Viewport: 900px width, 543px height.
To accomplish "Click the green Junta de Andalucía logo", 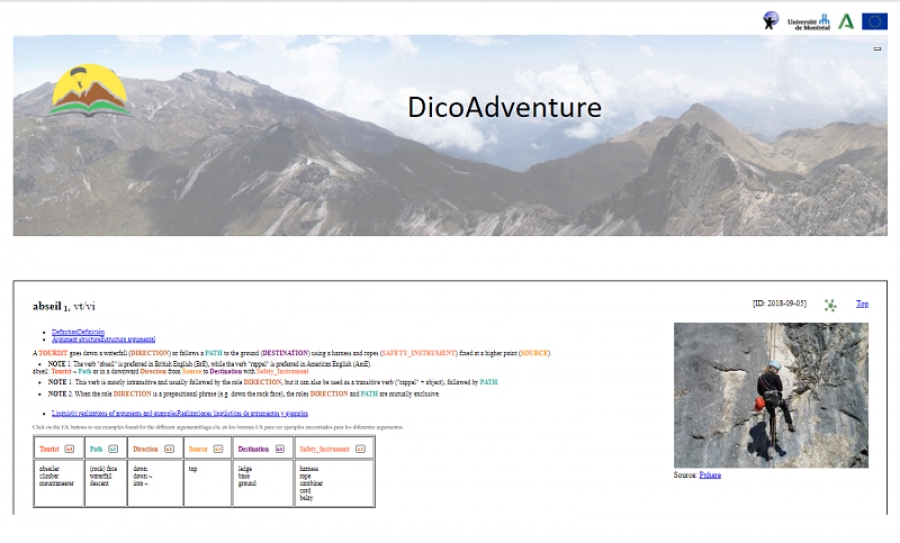I will tap(845, 21).
